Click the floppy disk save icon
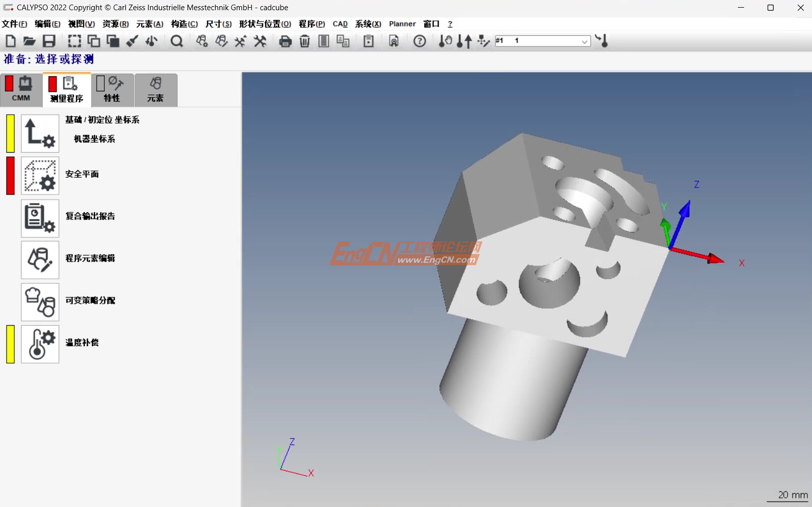812x507 pixels. 49,41
